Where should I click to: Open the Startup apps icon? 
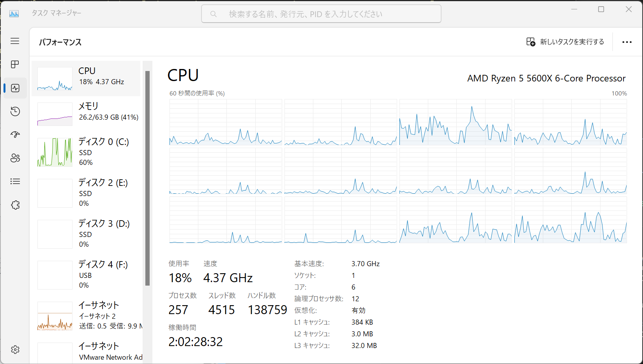coord(15,135)
